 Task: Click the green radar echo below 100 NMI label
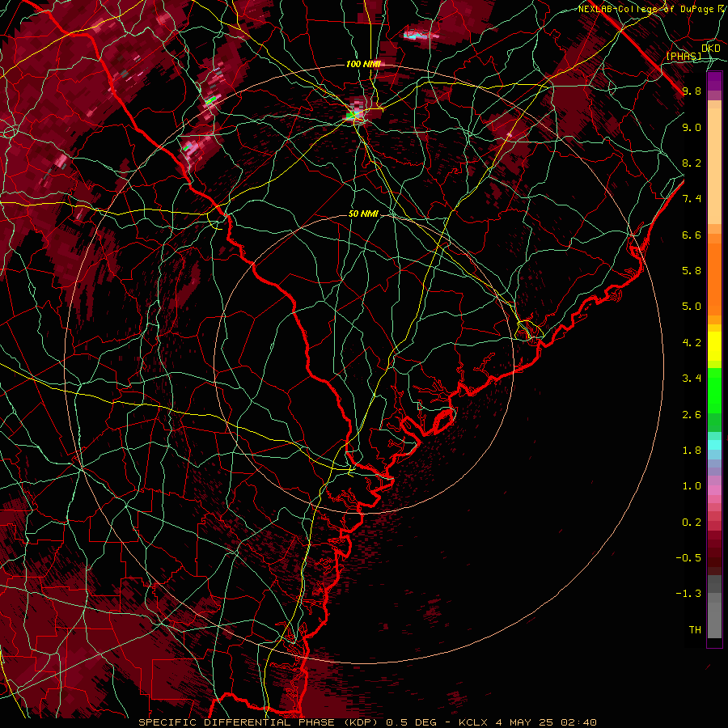pyautogui.click(x=353, y=114)
